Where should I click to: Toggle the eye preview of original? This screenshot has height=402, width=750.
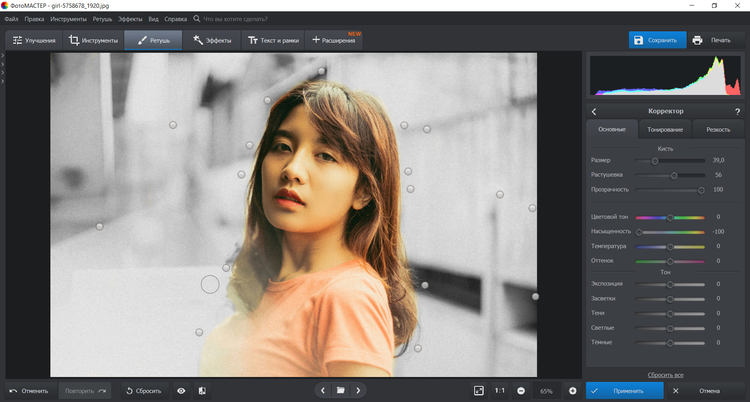[x=181, y=390]
